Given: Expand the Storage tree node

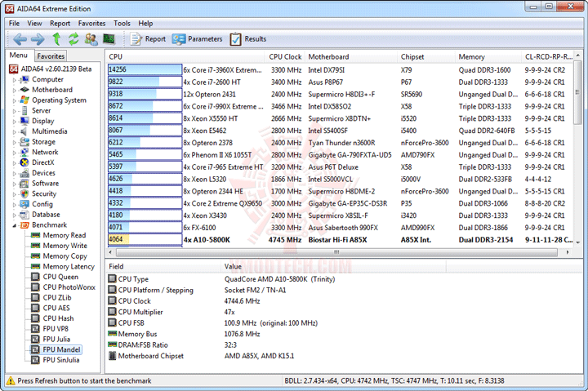Looking at the screenshot, I should pyautogui.click(x=14, y=143).
